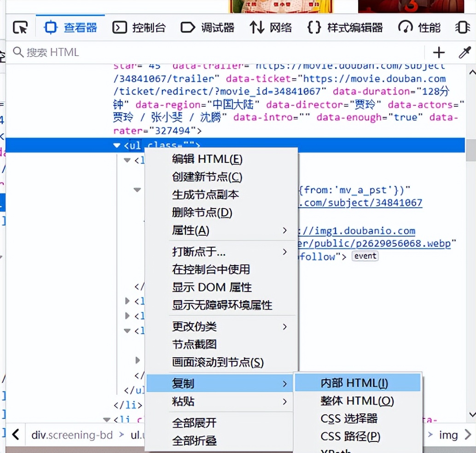Select the element picker tool
This screenshot has width=476, height=453.
(x=20, y=27)
